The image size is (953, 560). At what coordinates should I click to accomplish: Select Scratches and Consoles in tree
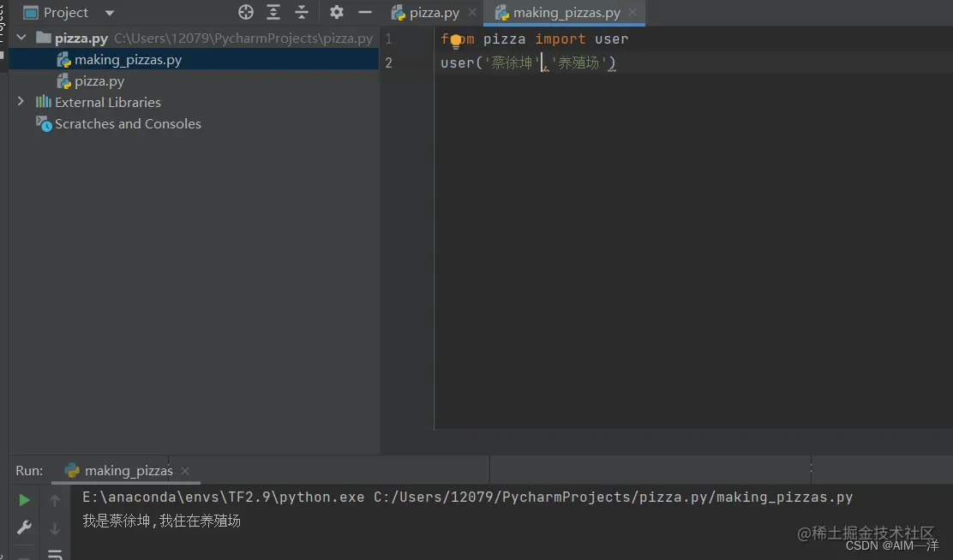[x=128, y=123]
